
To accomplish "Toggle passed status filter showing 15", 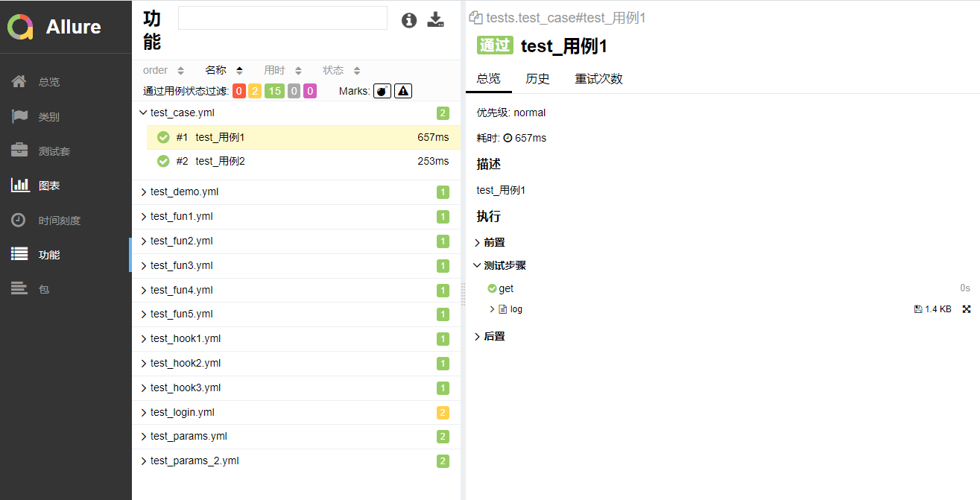I will coord(274,91).
